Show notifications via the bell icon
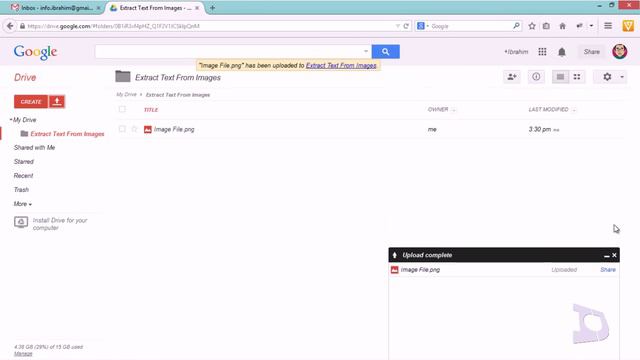Screen dimensions: 640x360 coord(562,52)
